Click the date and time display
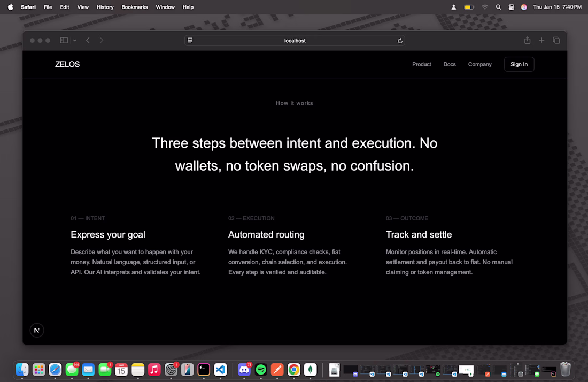This screenshot has width=588, height=382. coord(557,7)
